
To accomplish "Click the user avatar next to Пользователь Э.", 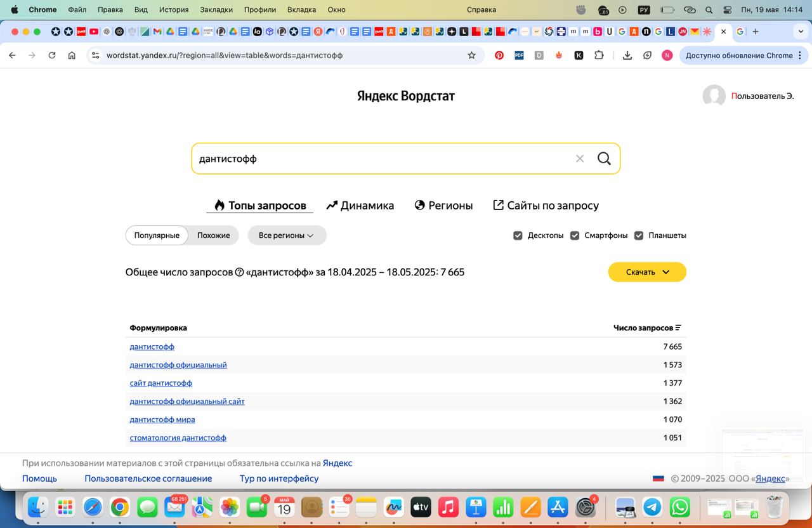I will click(x=714, y=96).
